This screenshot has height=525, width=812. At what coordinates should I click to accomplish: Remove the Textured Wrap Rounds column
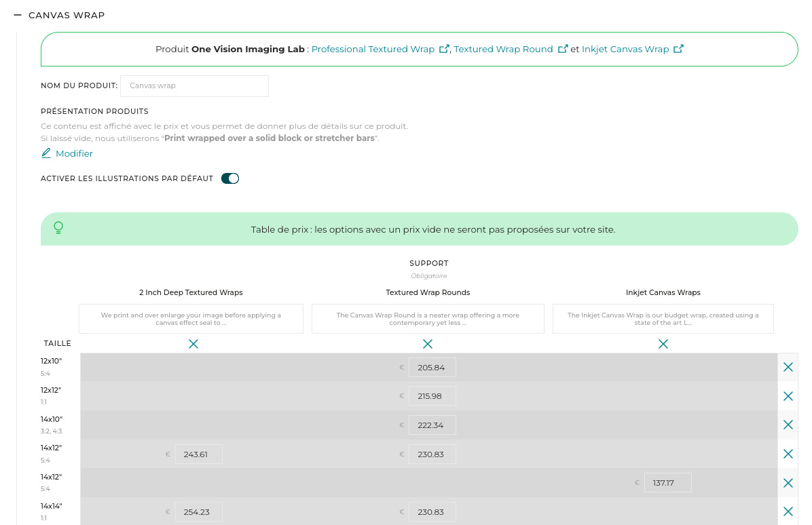tap(428, 344)
